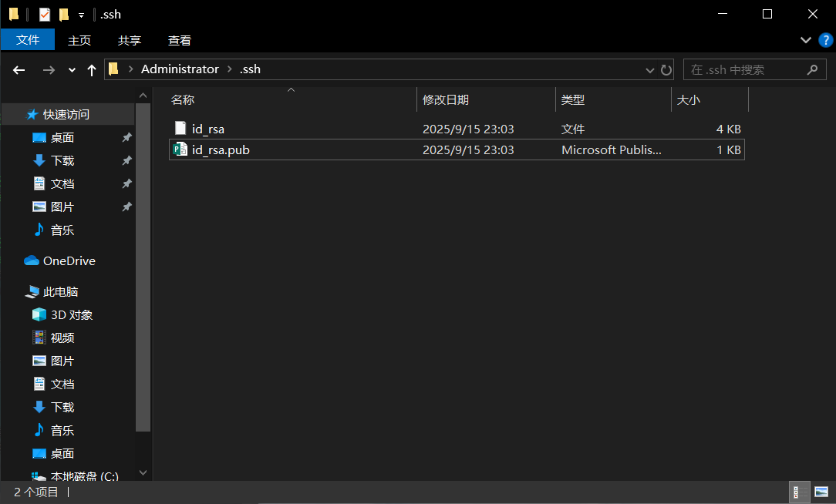Refresh the .ssh folder view
Viewport: 836px width, 504px height.
pos(666,70)
